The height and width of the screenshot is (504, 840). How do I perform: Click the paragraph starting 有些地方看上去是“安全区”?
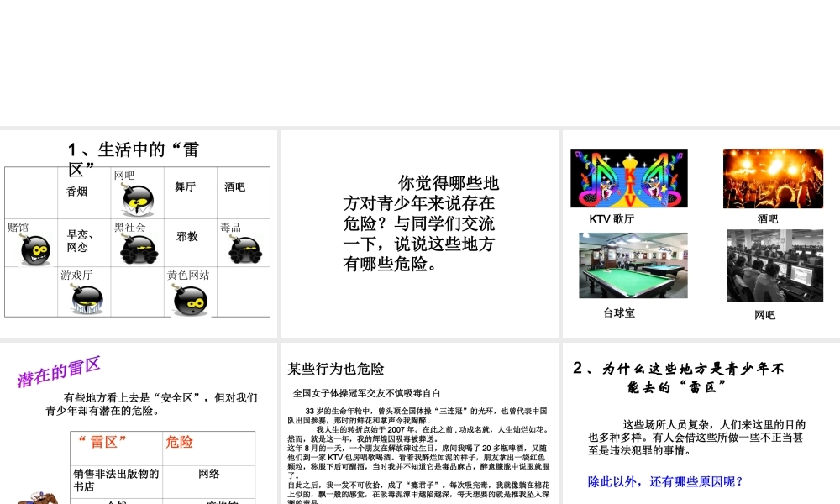[x=151, y=404]
